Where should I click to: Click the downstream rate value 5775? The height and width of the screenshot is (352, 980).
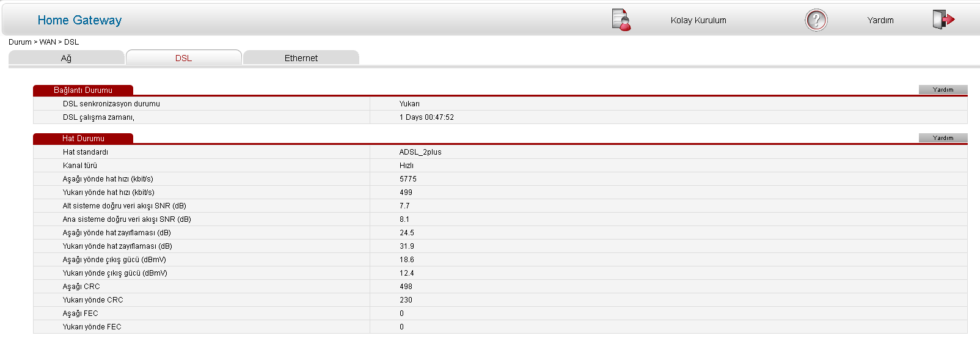(x=408, y=179)
